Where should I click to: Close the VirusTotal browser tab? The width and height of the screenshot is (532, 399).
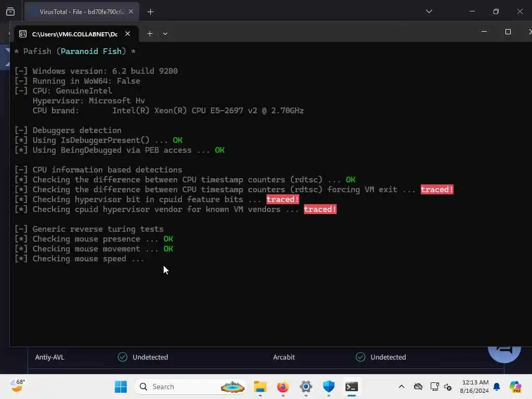coord(131,11)
